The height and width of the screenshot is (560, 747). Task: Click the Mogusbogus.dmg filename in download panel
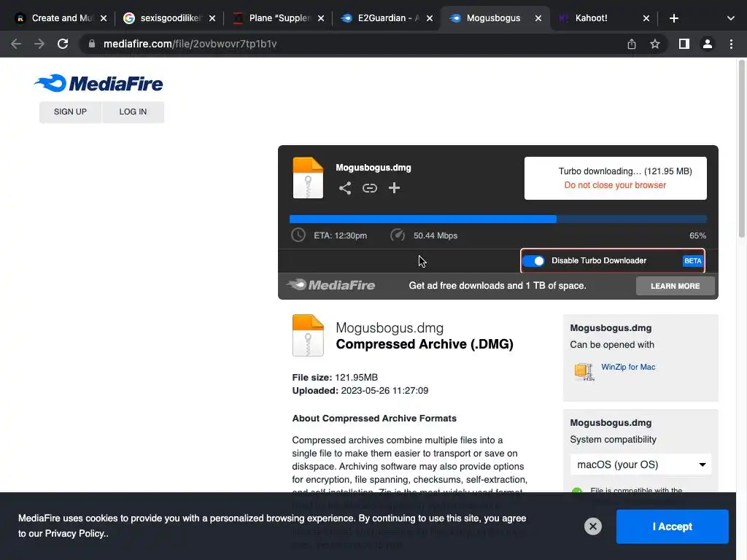click(x=373, y=168)
